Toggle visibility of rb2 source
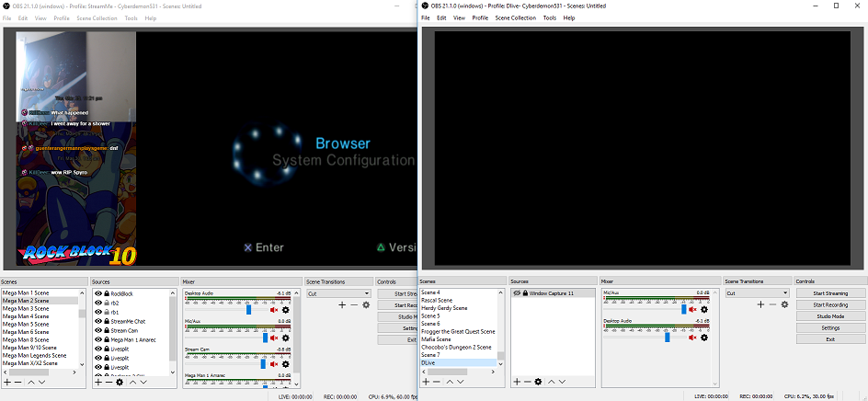 point(98,303)
